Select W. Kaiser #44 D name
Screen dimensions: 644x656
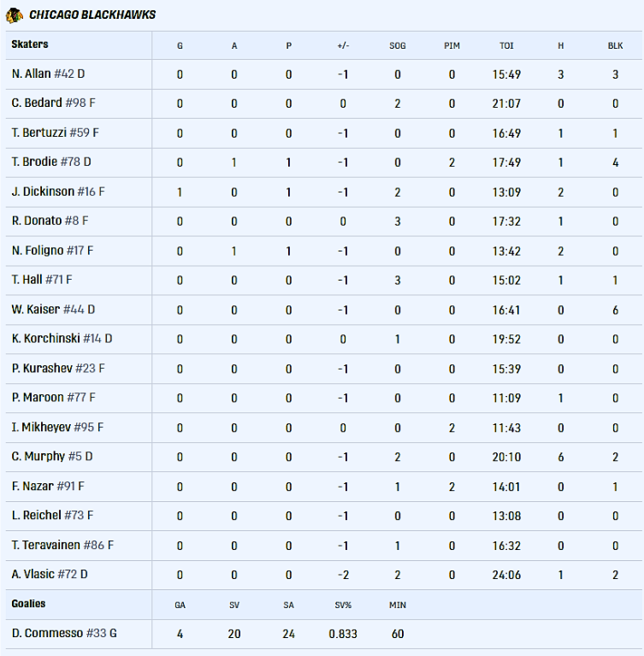(53, 310)
